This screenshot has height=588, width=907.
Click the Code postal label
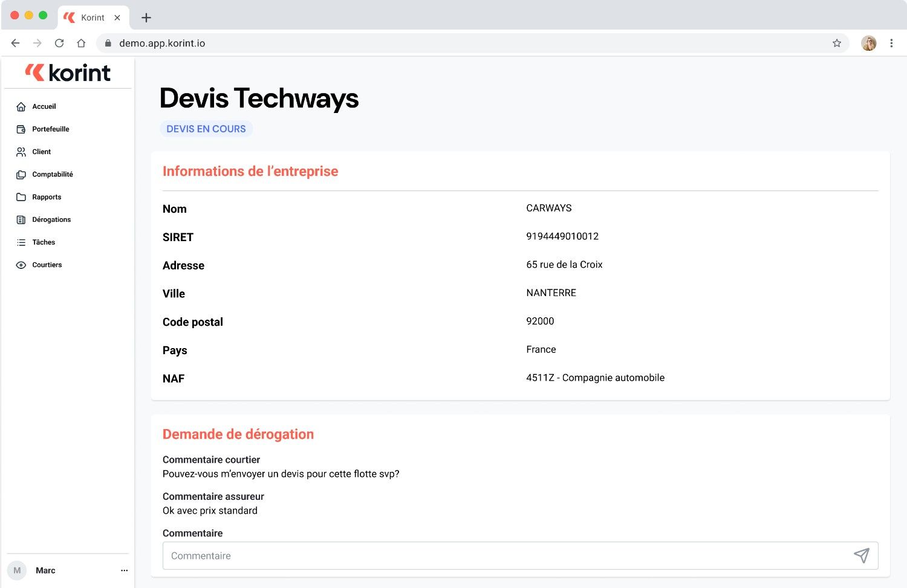point(193,322)
